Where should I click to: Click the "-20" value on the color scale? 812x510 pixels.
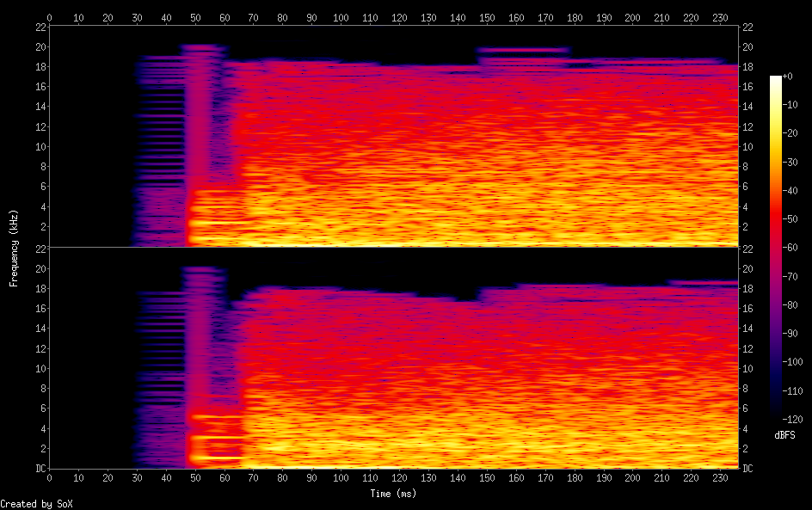790,133
